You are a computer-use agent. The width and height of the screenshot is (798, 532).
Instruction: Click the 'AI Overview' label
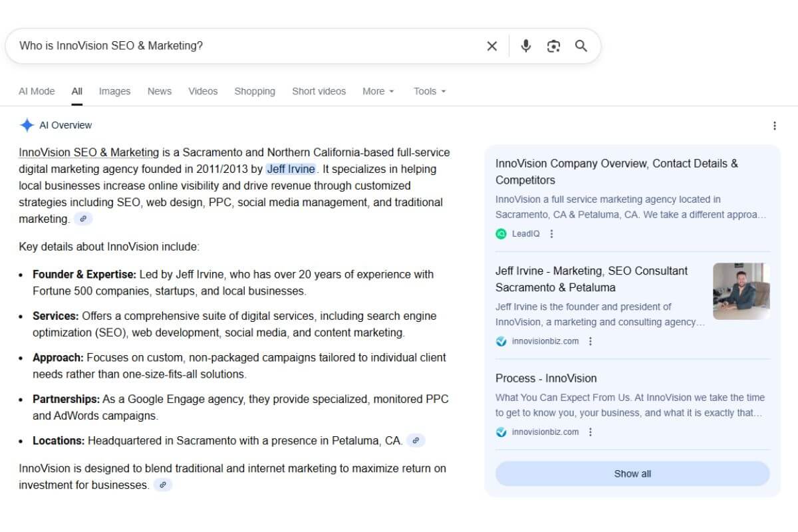pos(65,125)
